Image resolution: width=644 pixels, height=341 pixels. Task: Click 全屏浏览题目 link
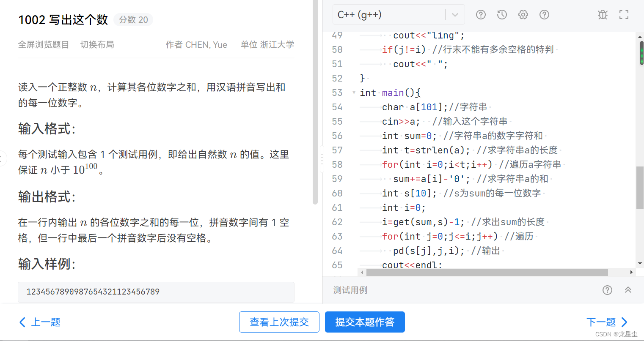point(44,45)
